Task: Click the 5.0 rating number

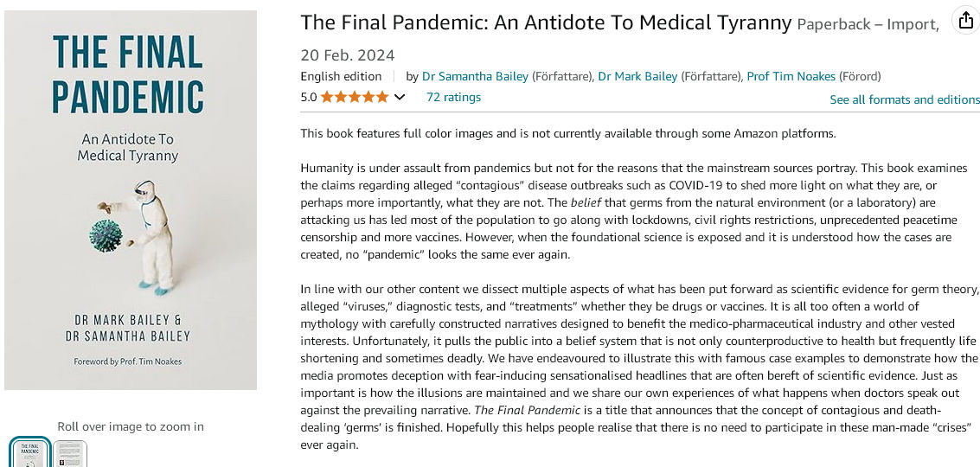Action: pyautogui.click(x=309, y=97)
